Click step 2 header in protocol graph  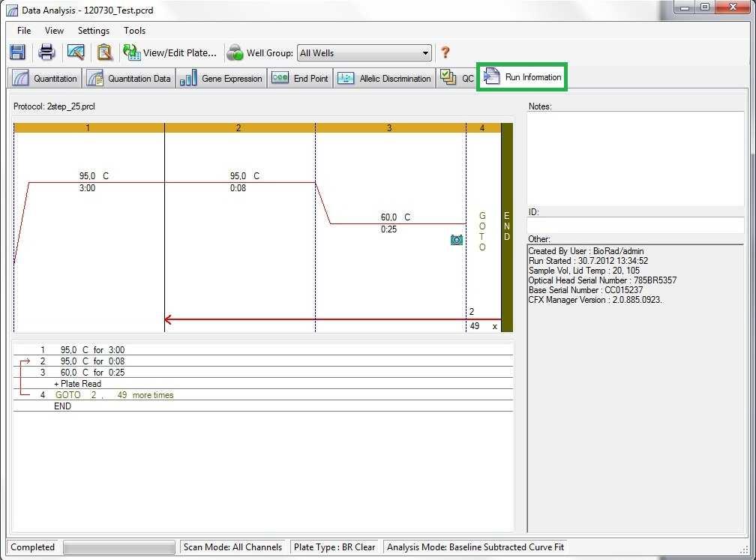(x=240, y=127)
